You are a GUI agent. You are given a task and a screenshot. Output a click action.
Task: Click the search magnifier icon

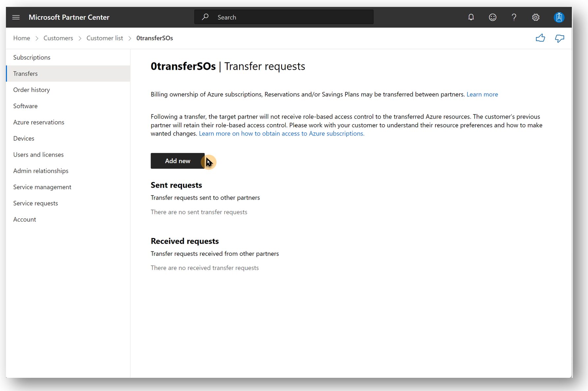[x=205, y=17]
